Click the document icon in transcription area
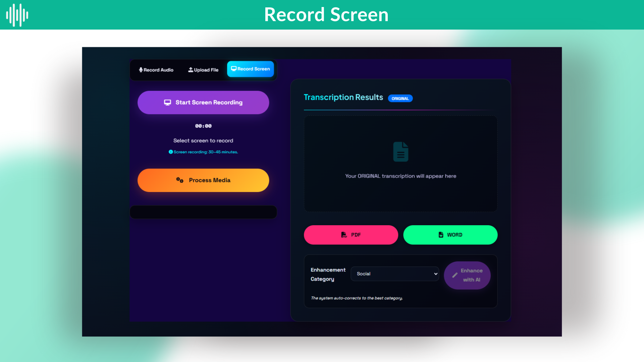 [x=400, y=152]
